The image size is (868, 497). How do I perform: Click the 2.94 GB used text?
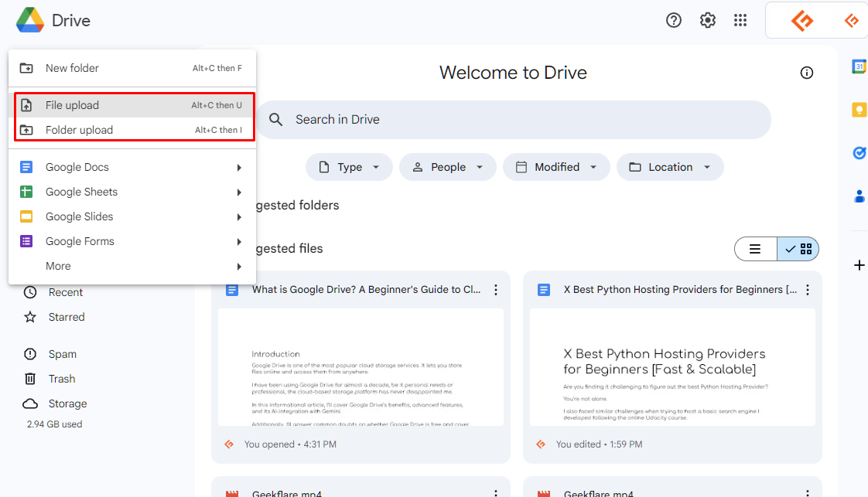pyautogui.click(x=55, y=424)
